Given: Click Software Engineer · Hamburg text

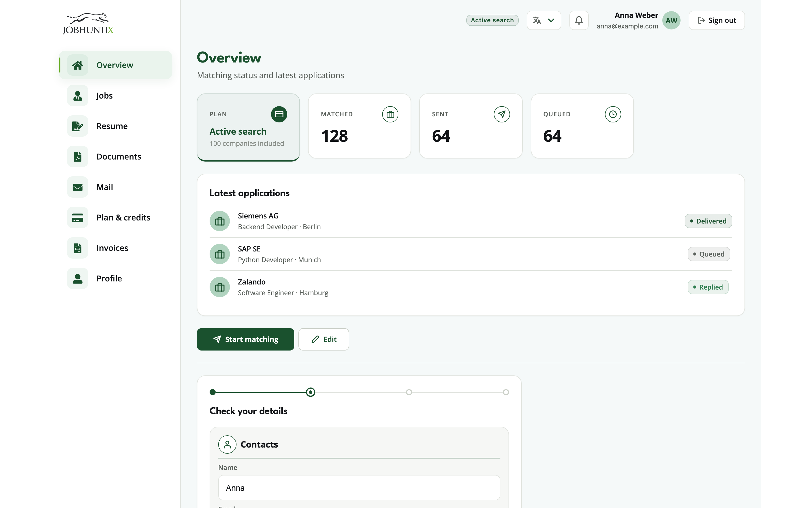Looking at the screenshot, I should pyautogui.click(x=283, y=293).
